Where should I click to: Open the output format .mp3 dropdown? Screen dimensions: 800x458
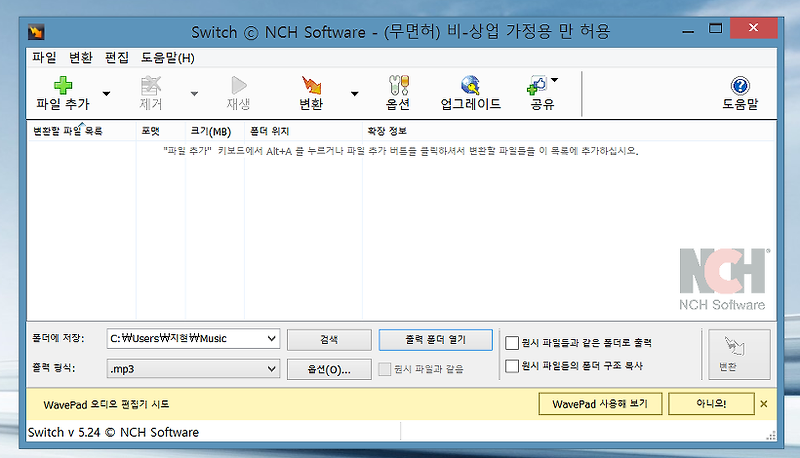(193, 369)
